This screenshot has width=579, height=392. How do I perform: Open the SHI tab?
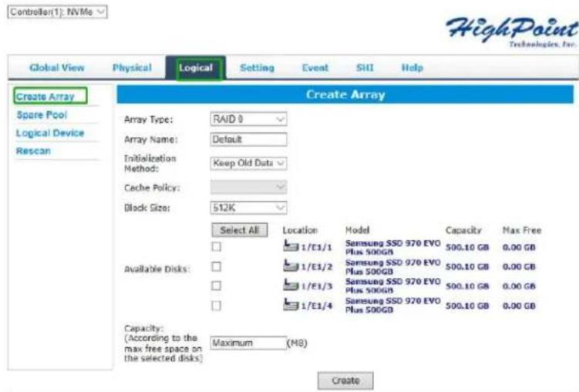pyautogui.click(x=365, y=68)
